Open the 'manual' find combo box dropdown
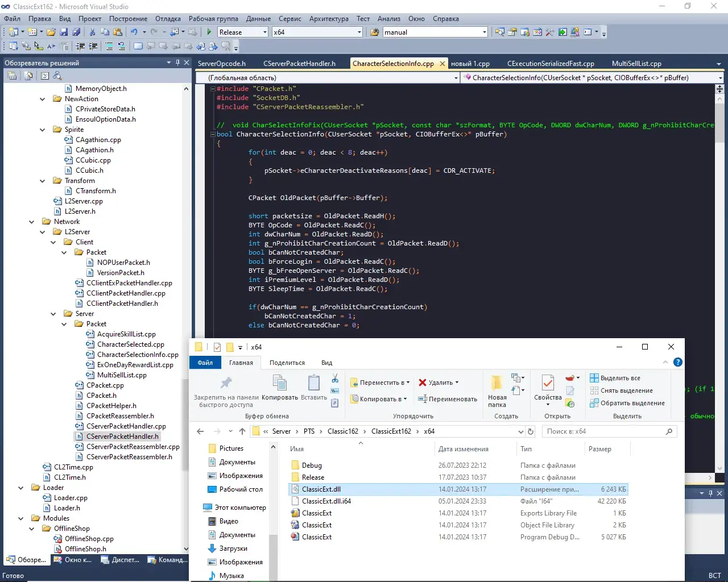The image size is (728, 582). (484, 32)
